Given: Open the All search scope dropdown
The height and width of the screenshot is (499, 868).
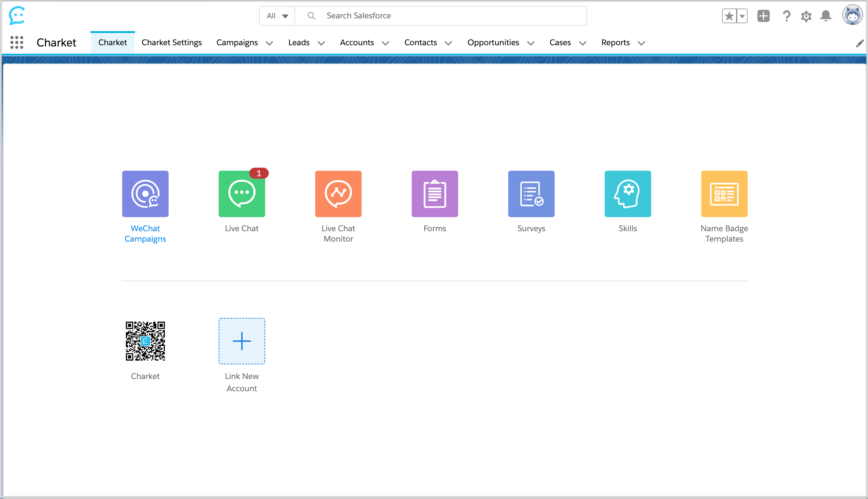Looking at the screenshot, I should pos(277,16).
